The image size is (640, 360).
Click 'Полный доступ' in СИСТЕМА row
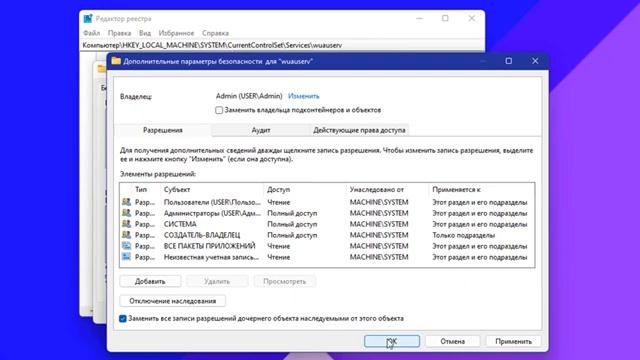[x=292, y=224]
